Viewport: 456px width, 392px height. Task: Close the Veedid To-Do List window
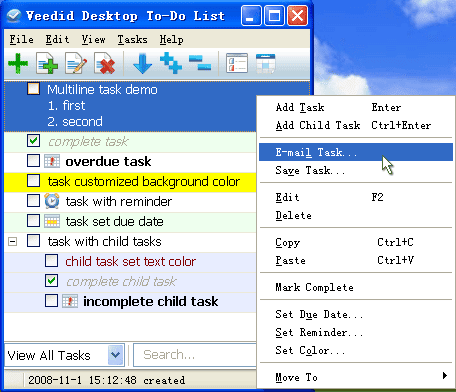297,16
